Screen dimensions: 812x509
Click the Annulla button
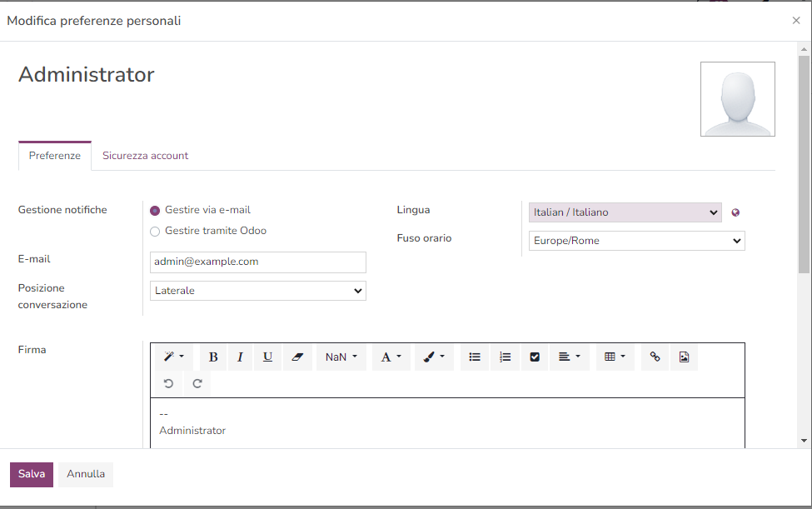[86, 474]
